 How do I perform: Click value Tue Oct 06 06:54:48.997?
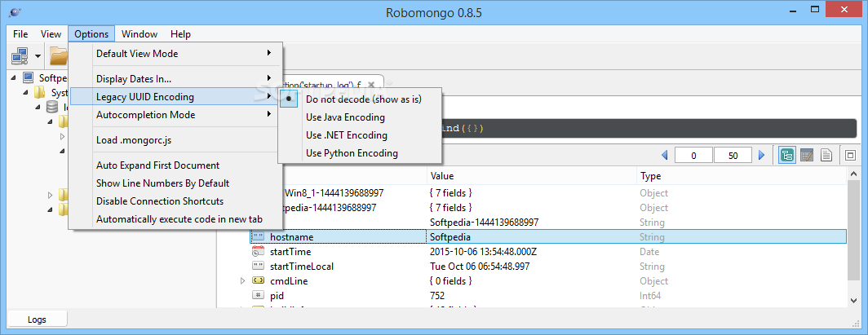click(x=480, y=267)
